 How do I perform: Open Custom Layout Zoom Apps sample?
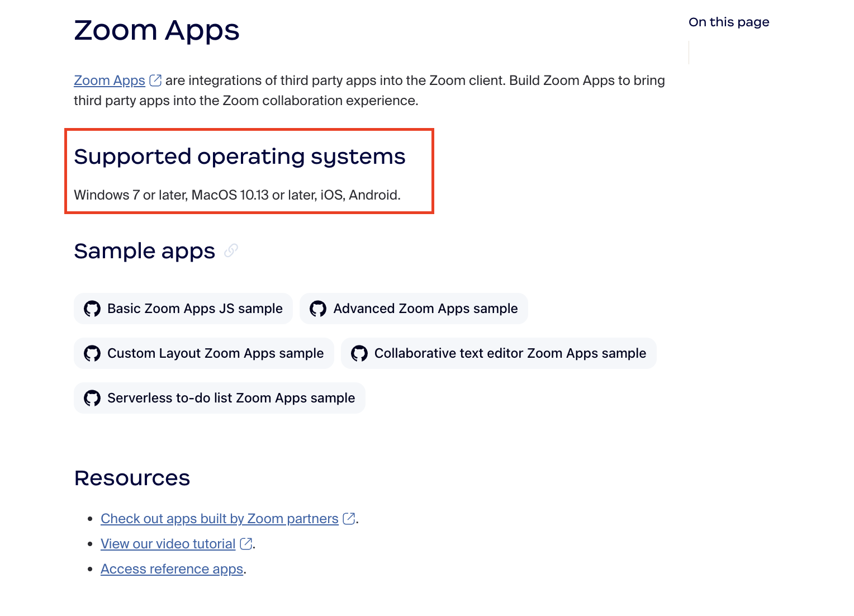click(204, 353)
